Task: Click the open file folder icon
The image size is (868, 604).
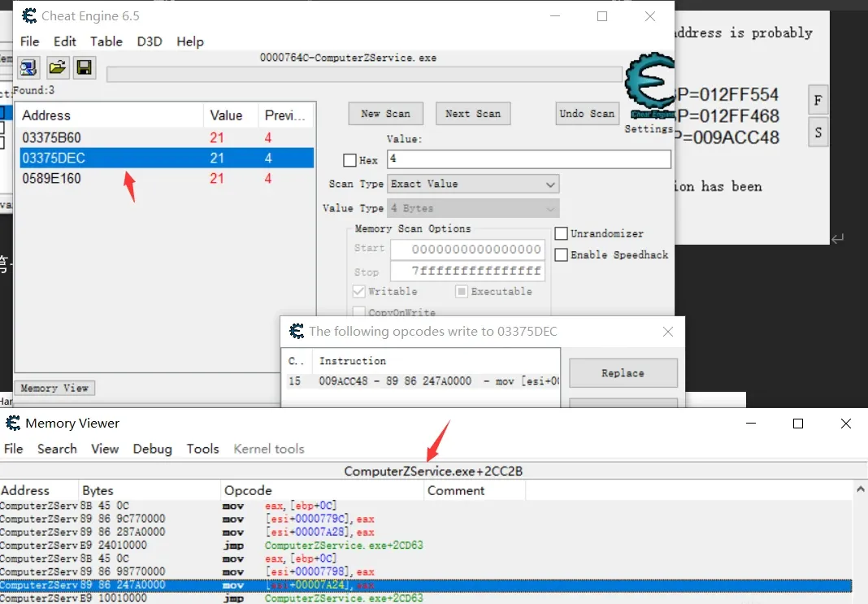Action: tap(57, 67)
